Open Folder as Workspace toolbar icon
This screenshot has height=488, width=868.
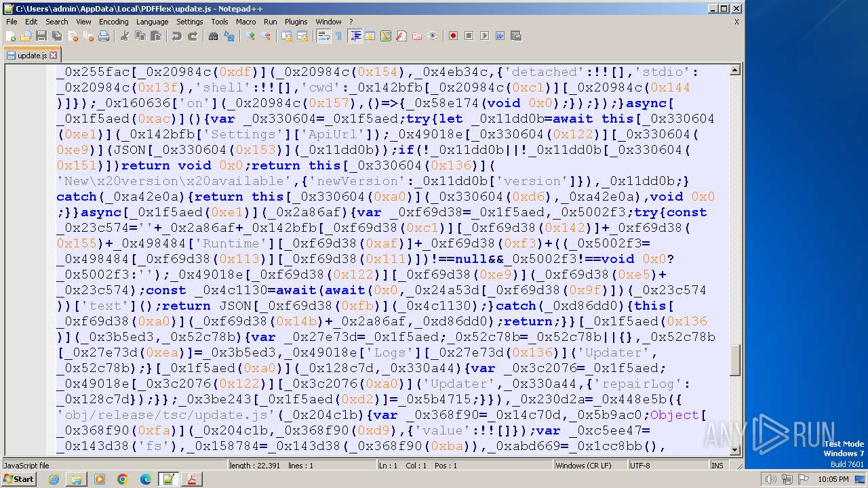[x=417, y=36]
